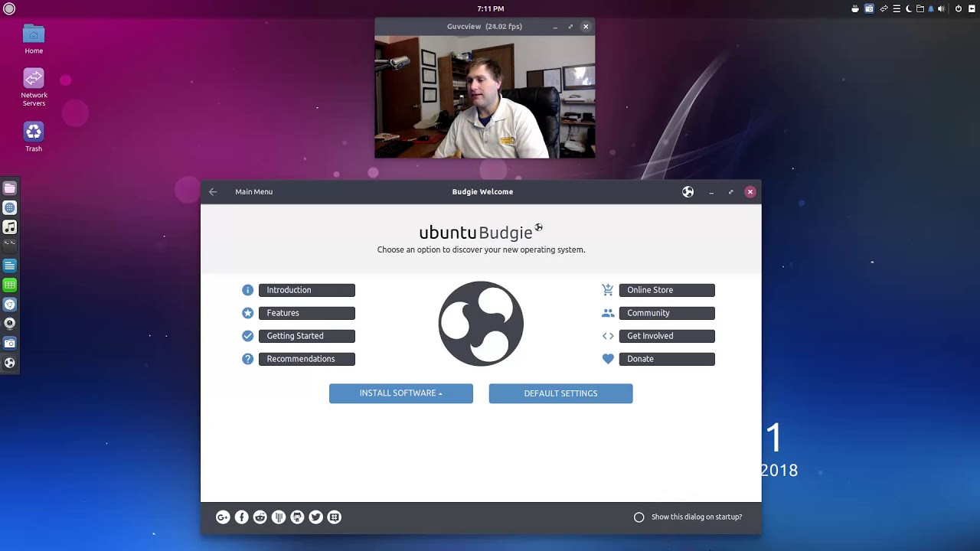Open the Get Involved section

(667, 336)
